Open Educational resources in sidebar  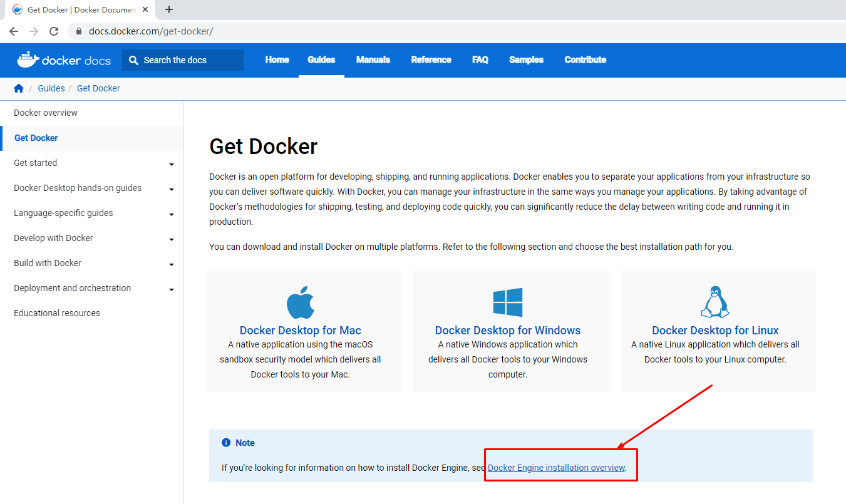[x=57, y=313]
